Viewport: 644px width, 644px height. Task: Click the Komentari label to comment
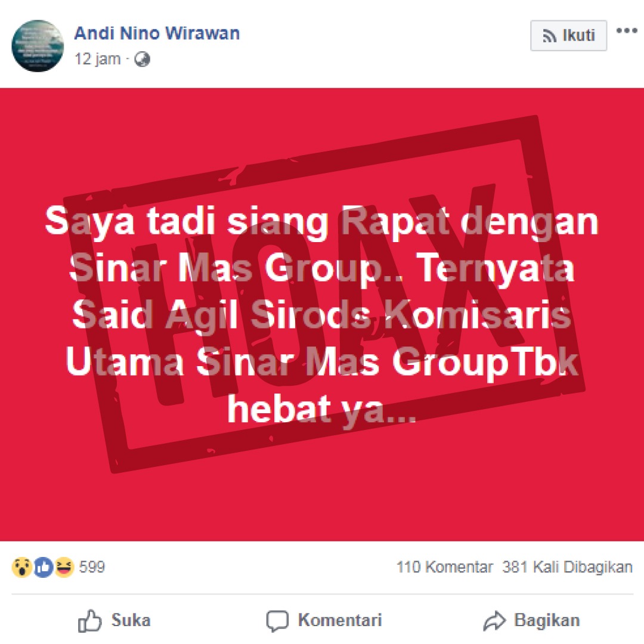pos(340,620)
